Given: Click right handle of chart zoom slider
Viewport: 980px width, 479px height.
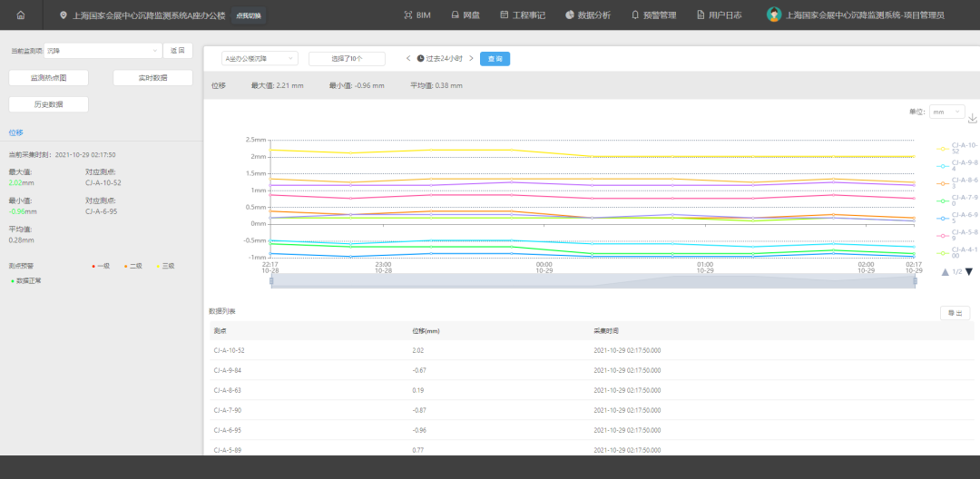Looking at the screenshot, I should point(915,281).
